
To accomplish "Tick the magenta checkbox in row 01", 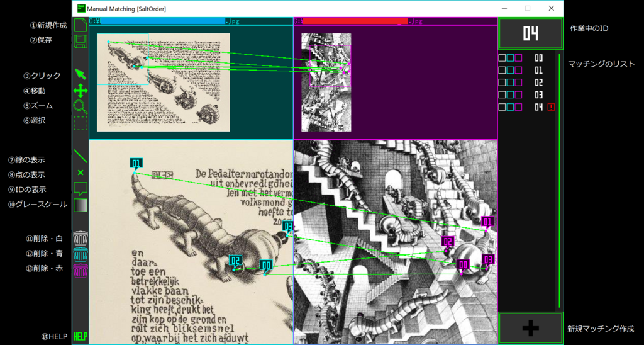I will (518, 71).
